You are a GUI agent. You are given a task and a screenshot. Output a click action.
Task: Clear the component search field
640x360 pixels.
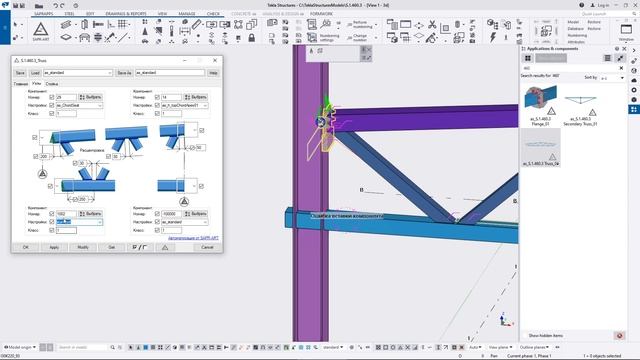click(621, 68)
